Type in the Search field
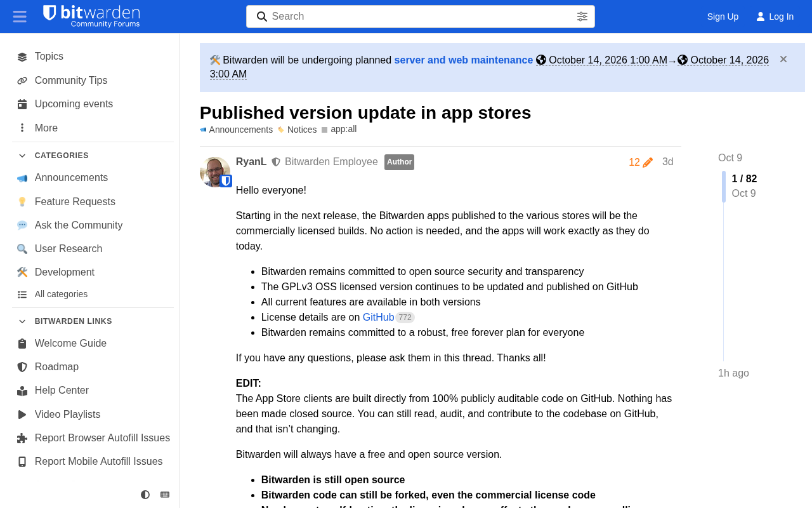Screen dimensions: 812x508 (x=421, y=17)
